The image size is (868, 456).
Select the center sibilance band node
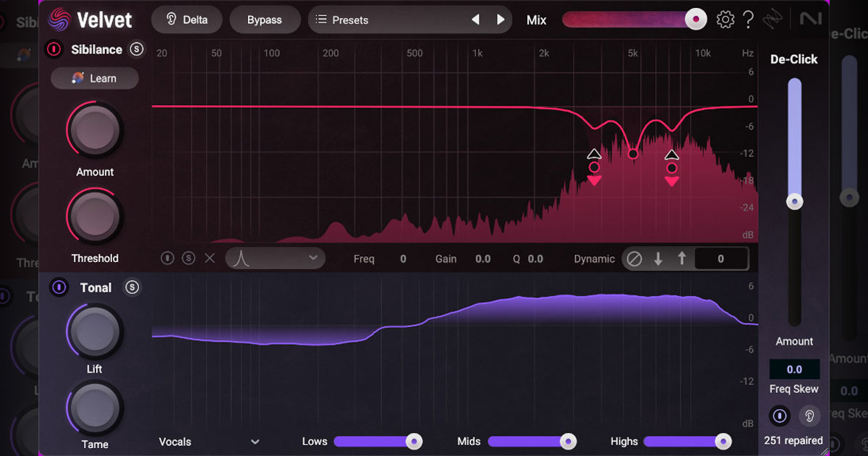[633, 153]
